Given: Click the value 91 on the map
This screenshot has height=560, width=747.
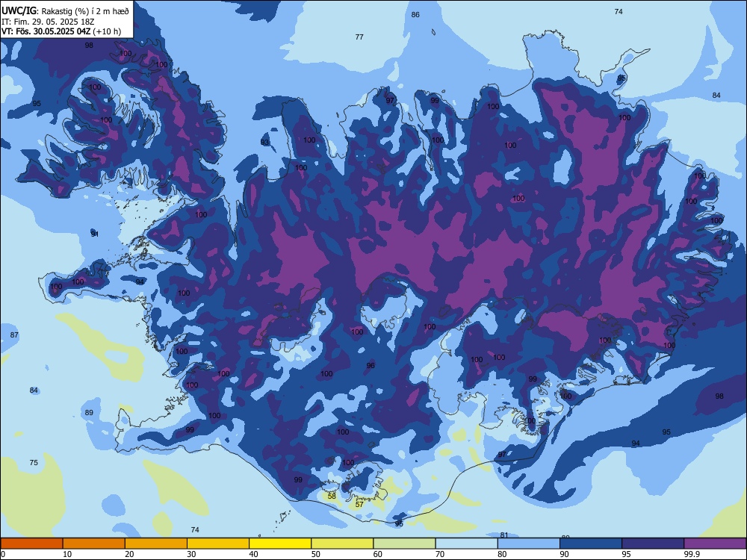Looking at the screenshot, I should tap(95, 234).
